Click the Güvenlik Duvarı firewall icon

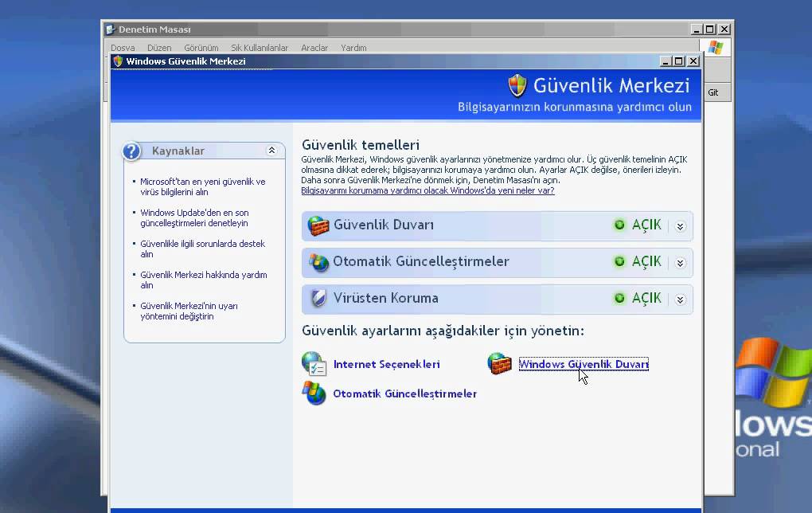click(x=318, y=225)
